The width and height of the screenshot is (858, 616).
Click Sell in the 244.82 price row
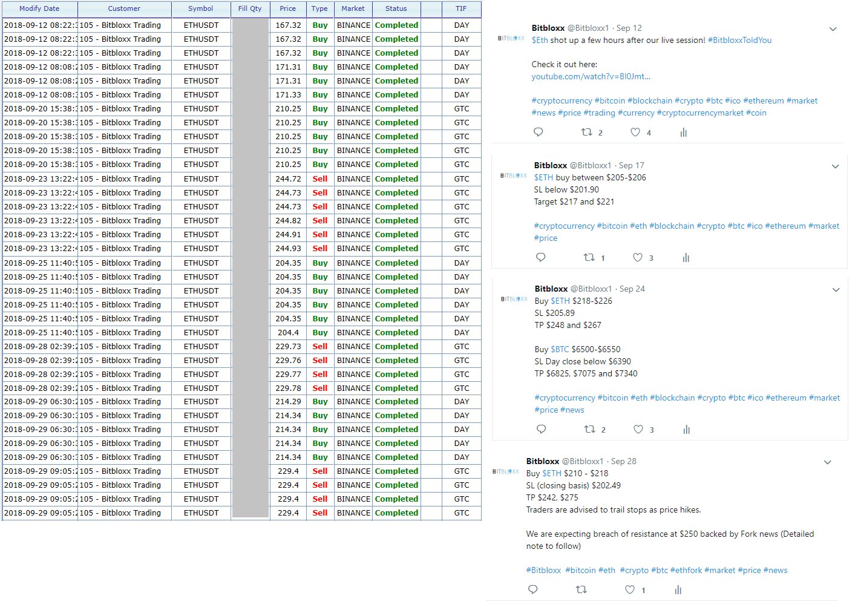(320, 221)
